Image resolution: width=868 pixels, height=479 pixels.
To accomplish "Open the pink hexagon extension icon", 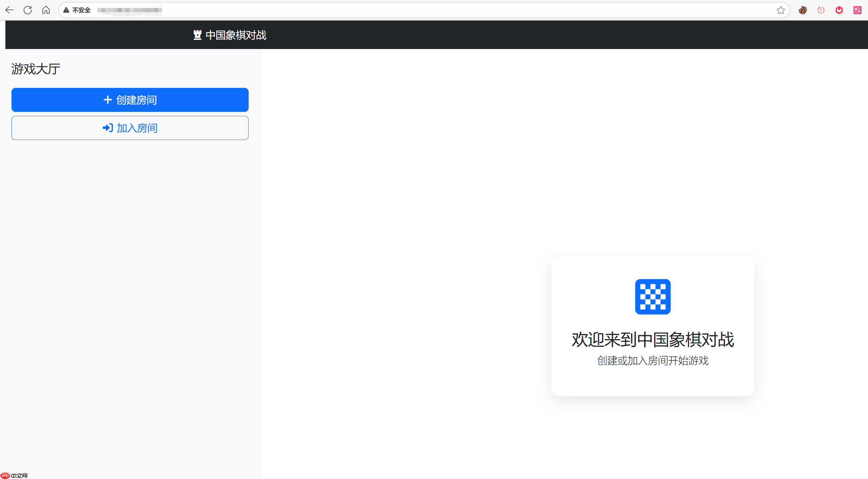I will pyautogui.click(x=839, y=10).
